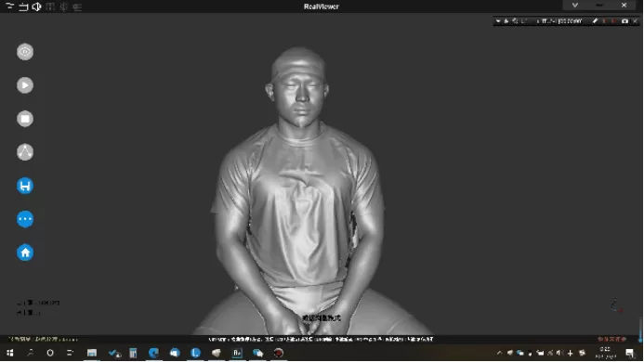
Task: Open the notification center icon on taskbar
Action: point(630,353)
